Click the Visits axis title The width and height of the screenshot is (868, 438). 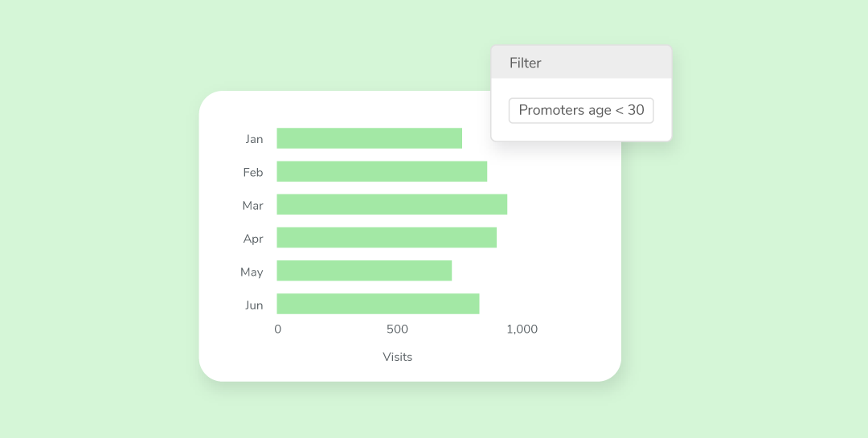click(x=398, y=357)
